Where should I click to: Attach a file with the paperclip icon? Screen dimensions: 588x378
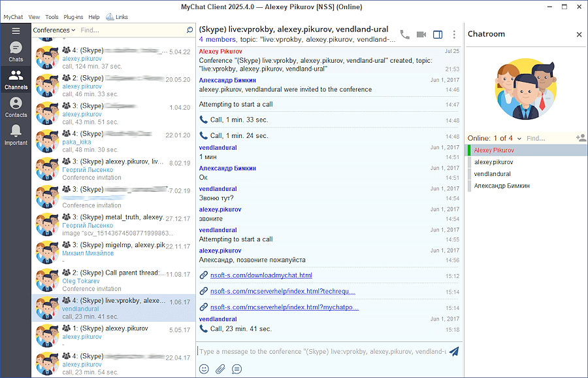pyautogui.click(x=220, y=369)
